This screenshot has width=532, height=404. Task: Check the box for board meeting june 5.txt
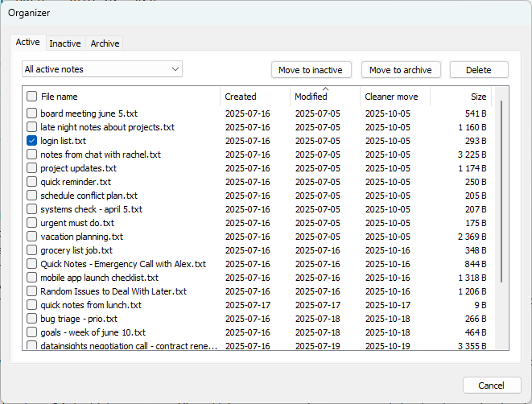pos(31,113)
